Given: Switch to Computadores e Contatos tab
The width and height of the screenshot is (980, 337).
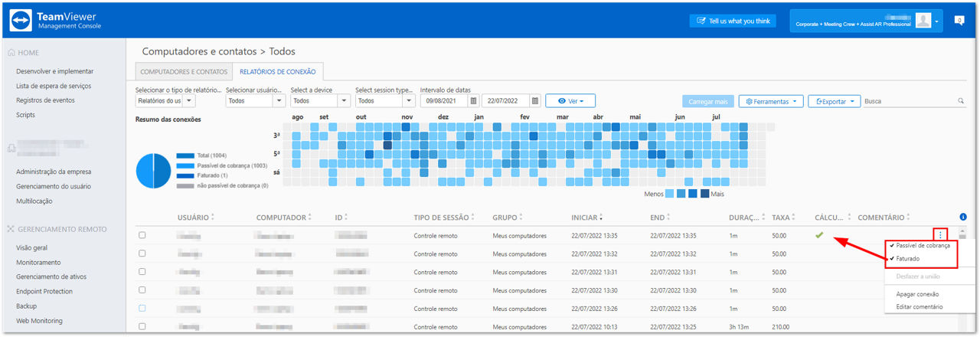Looking at the screenshot, I should (184, 71).
